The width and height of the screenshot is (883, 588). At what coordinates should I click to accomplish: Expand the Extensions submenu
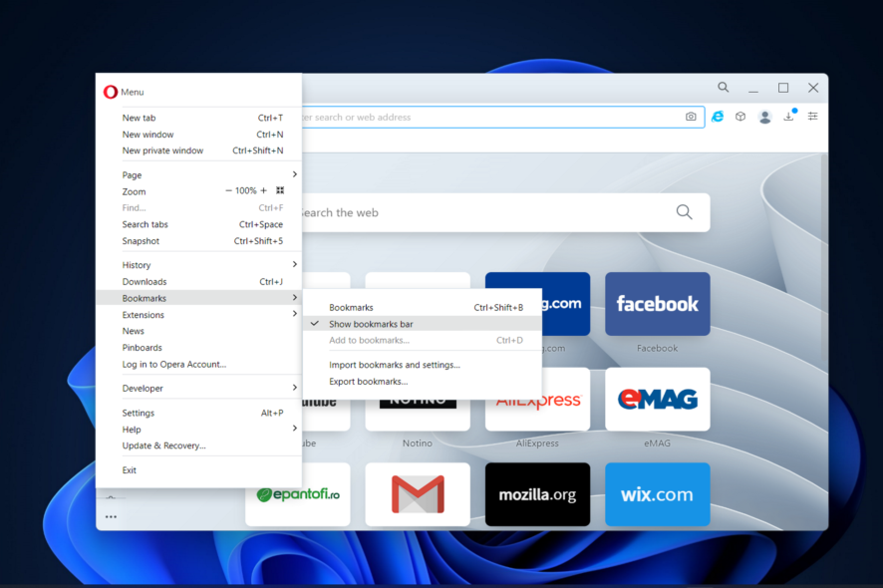coord(198,315)
